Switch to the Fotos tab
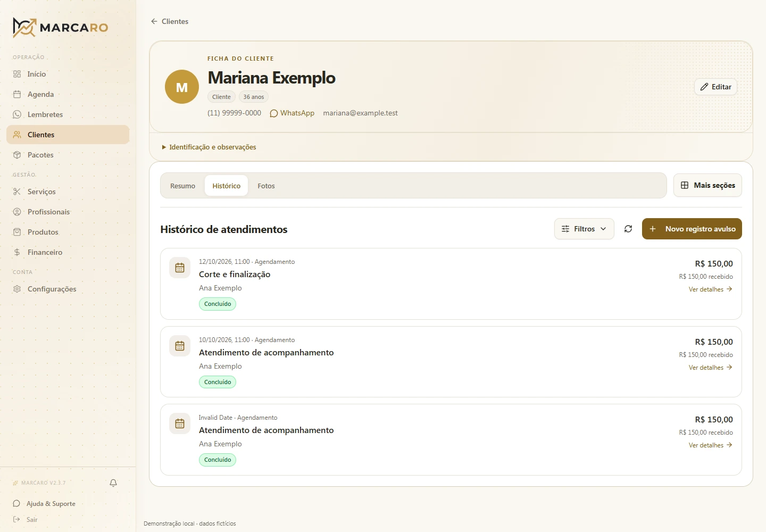 point(266,186)
